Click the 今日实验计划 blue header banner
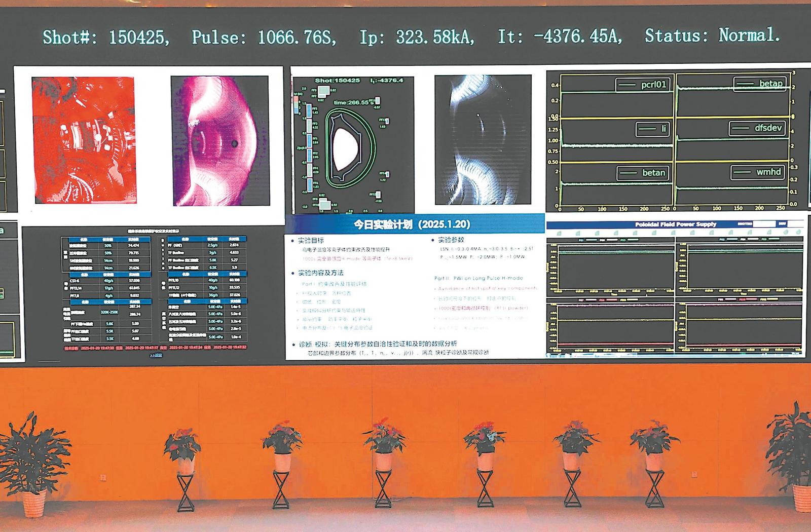 [414, 224]
